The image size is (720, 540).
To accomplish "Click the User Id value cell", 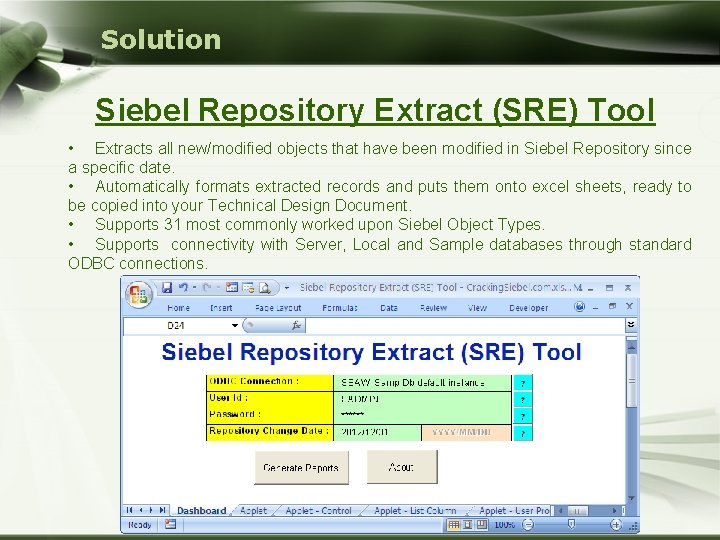I will tap(422, 399).
